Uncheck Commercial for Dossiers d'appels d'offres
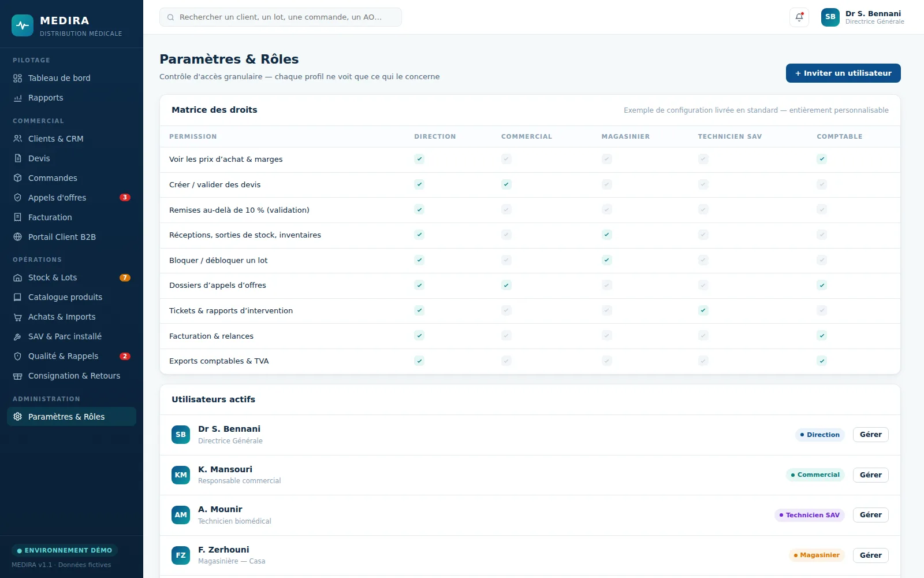Viewport: 924px width, 578px height. pos(506,285)
